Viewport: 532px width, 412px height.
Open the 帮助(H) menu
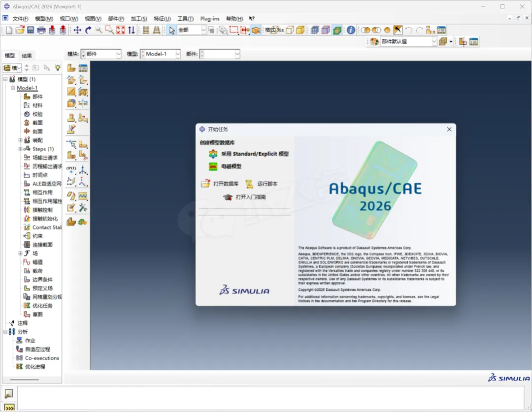(x=234, y=19)
